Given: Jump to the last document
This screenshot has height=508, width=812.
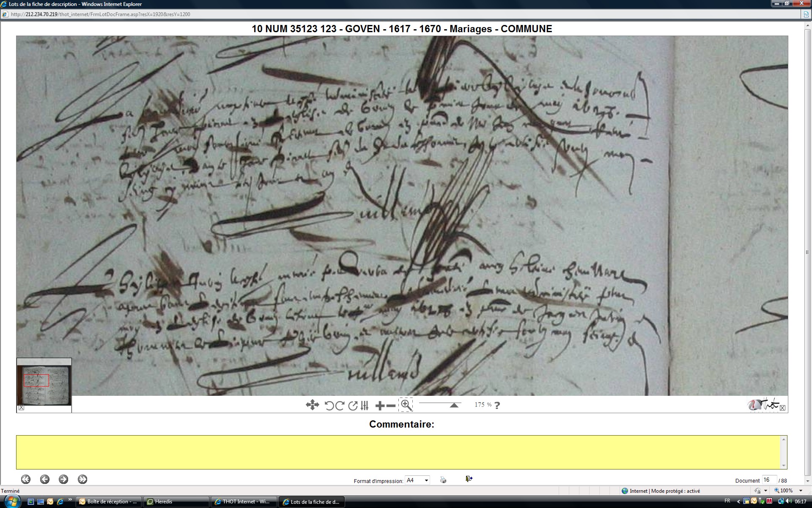Looking at the screenshot, I should tap(82, 479).
